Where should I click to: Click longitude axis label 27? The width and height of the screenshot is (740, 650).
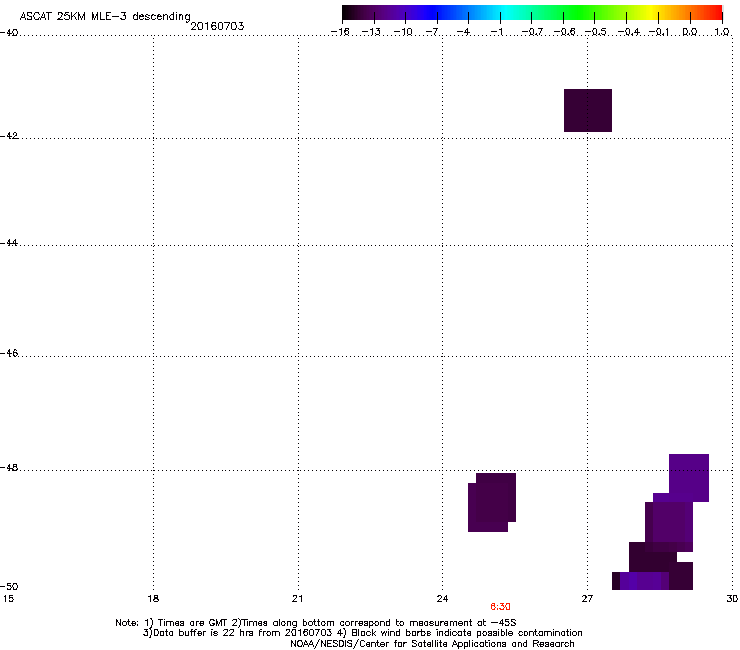pyautogui.click(x=587, y=599)
